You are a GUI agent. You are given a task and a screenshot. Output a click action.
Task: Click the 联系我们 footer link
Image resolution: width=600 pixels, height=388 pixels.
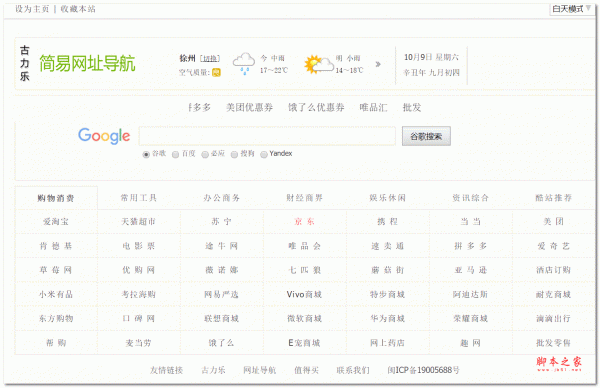click(x=353, y=370)
